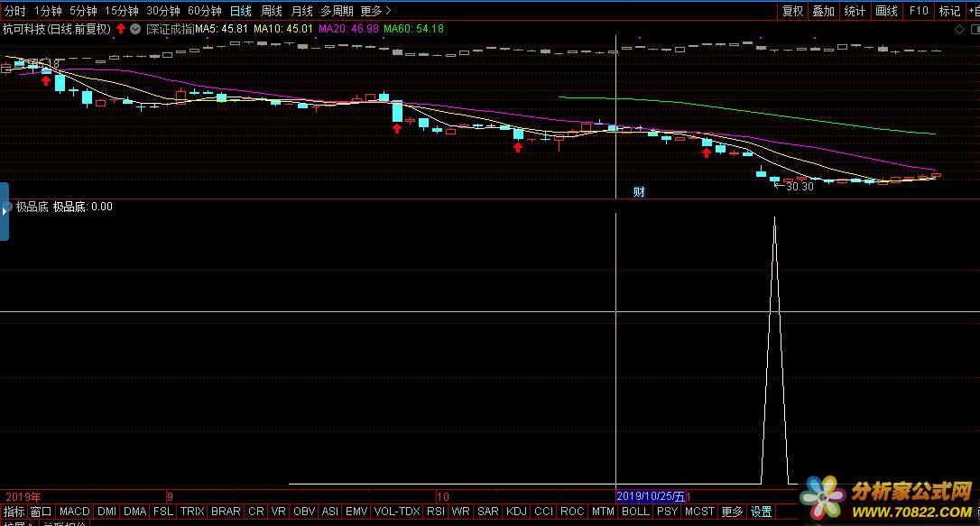Screen dimensions: 980x526
Task: Click the 标记 mark button
Action: point(949,11)
